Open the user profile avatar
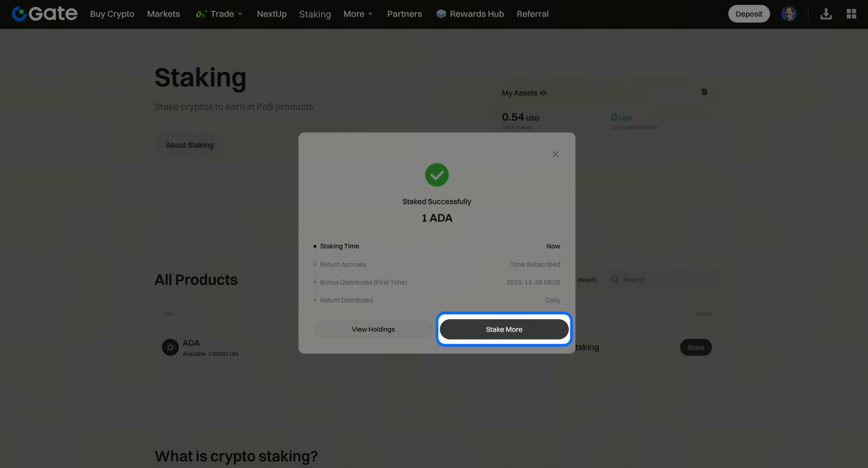The height and width of the screenshot is (468, 868). [x=788, y=14]
